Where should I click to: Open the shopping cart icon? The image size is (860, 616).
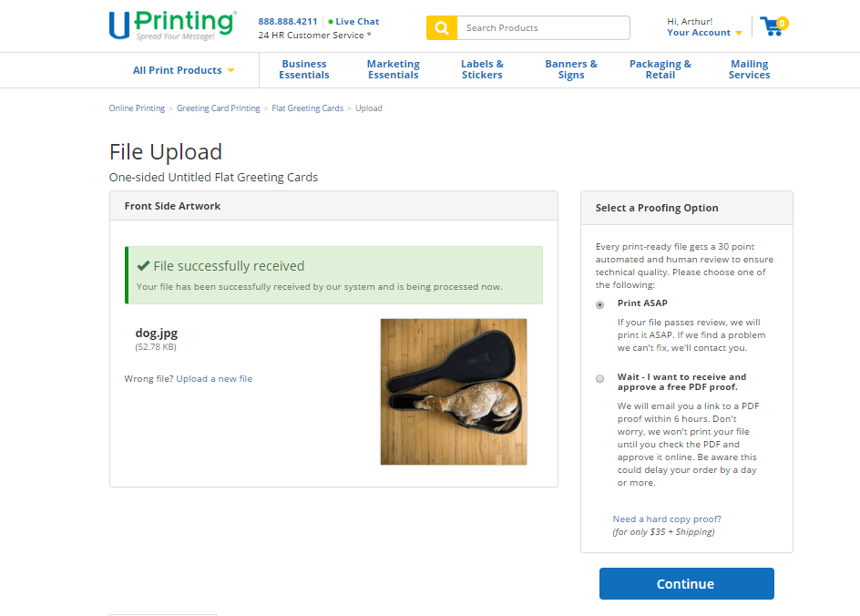773,26
